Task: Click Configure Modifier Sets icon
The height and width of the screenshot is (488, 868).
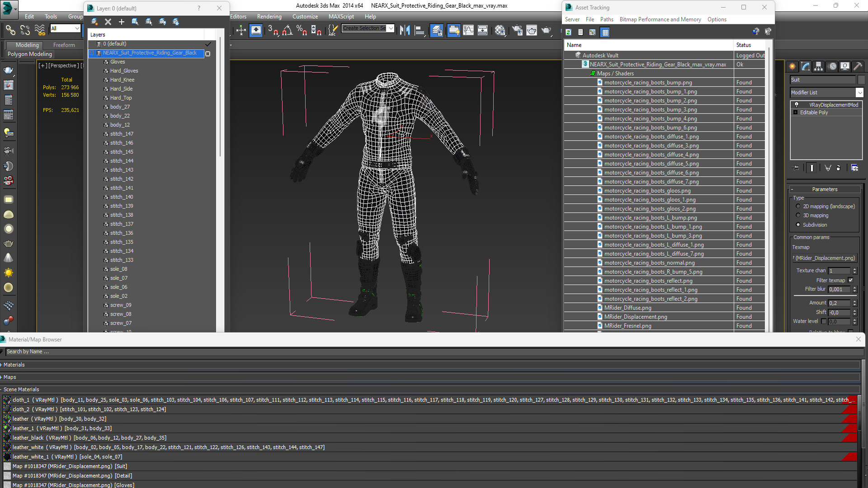Action: coord(854,168)
